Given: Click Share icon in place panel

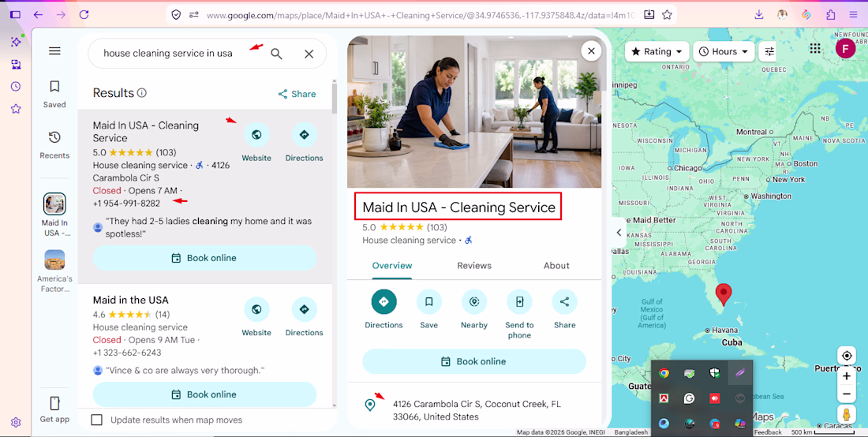Looking at the screenshot, I should click(565, 301).
